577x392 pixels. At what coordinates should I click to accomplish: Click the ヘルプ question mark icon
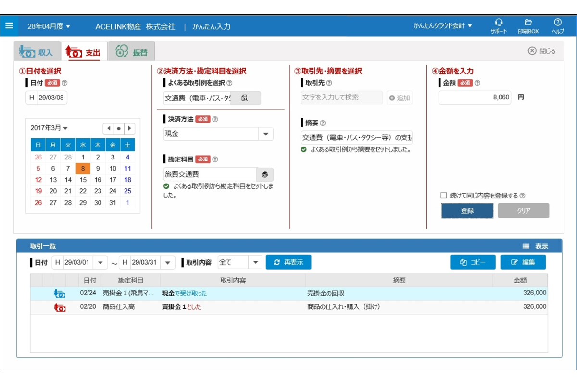pyautogui.click(x=558, y=22)
